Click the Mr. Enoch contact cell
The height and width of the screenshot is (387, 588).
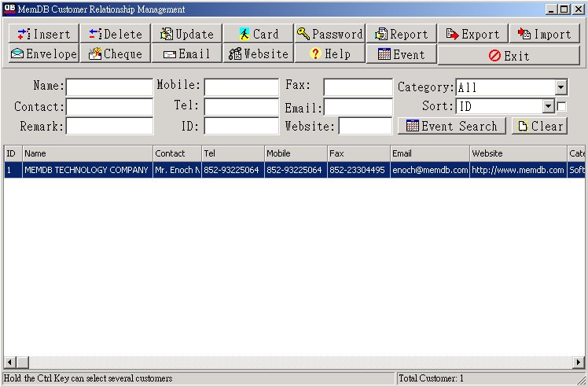[x=177, y=170]
